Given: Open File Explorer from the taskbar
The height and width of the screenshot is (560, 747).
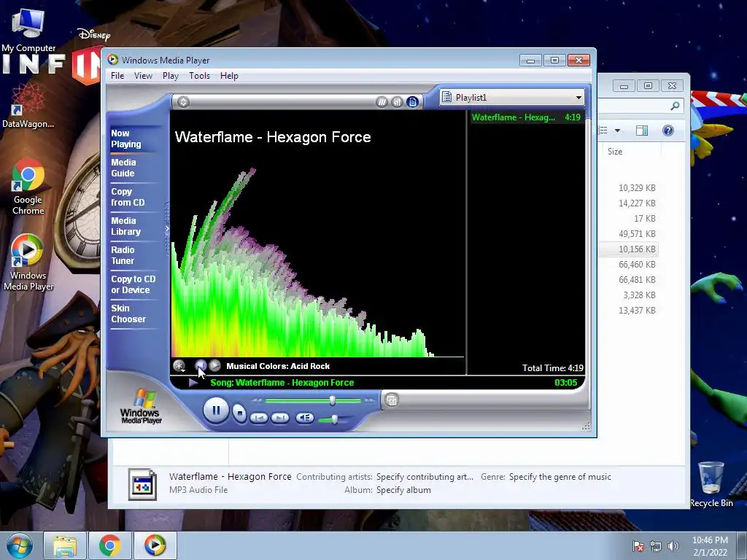Looking at the screenshot, I should (x=65, y=545).
